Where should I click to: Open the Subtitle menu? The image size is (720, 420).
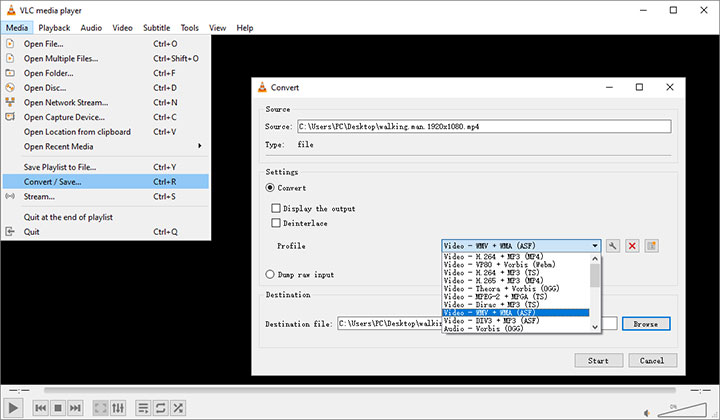tap(157, 28)
